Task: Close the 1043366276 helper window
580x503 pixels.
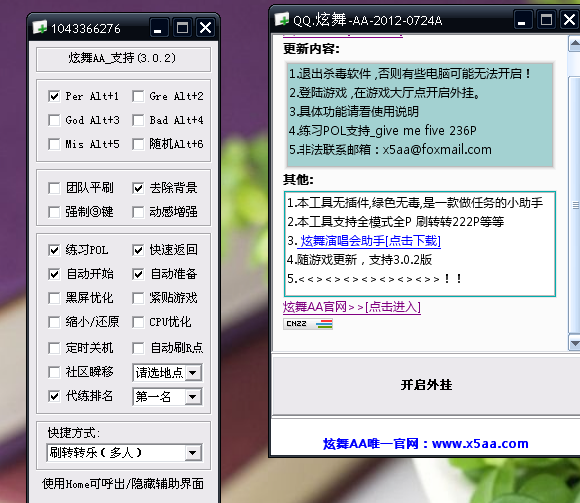Action: [x=205, y=28]
